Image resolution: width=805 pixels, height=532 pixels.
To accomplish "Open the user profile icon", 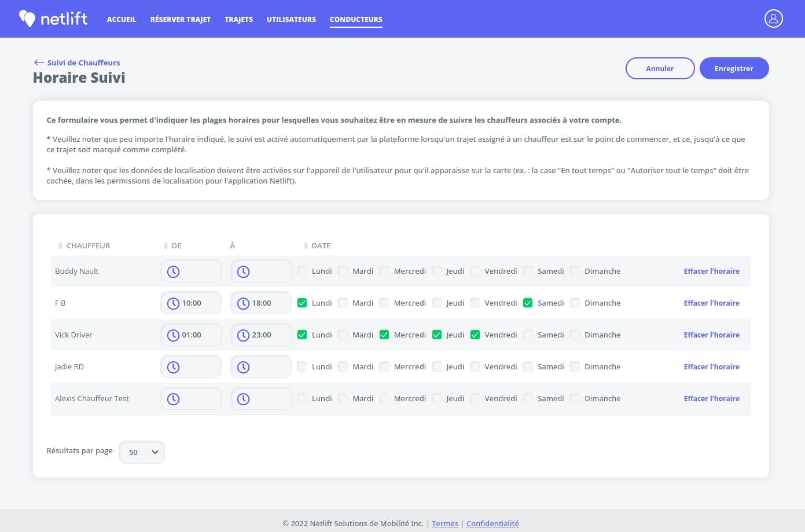I will (x=773, y=19).
